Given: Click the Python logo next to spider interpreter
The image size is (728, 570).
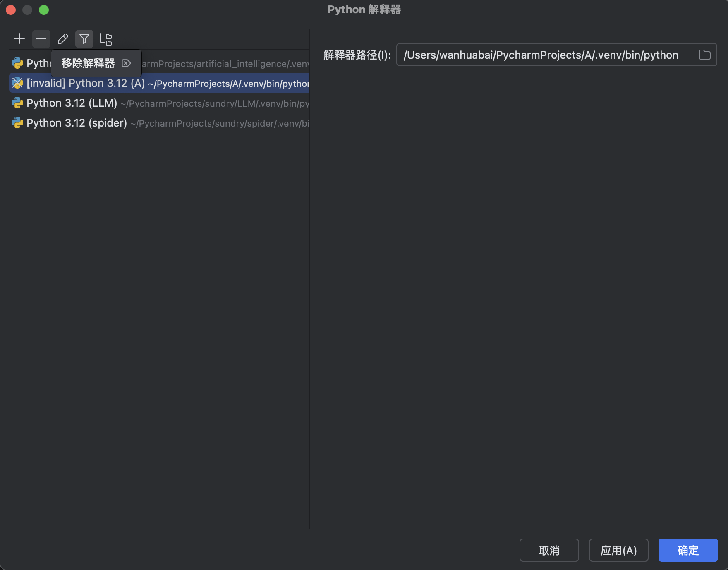Looking at the screenshot, I should (17, 122).
